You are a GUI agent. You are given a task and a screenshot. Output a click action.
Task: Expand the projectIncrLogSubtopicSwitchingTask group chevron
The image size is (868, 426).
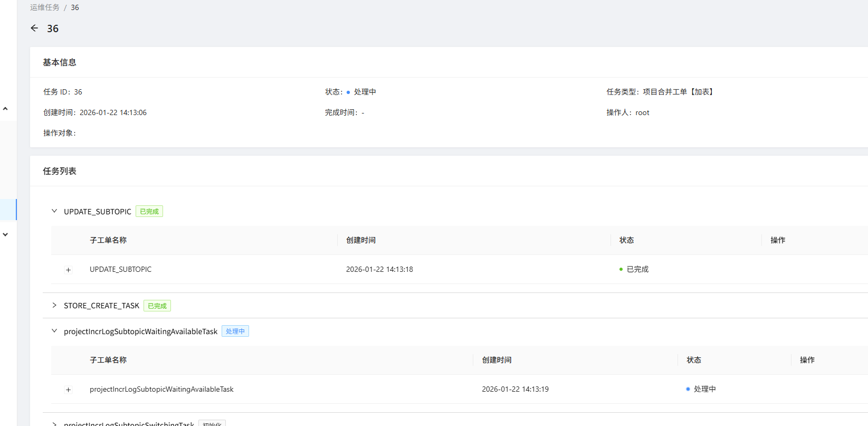point(54,423)
